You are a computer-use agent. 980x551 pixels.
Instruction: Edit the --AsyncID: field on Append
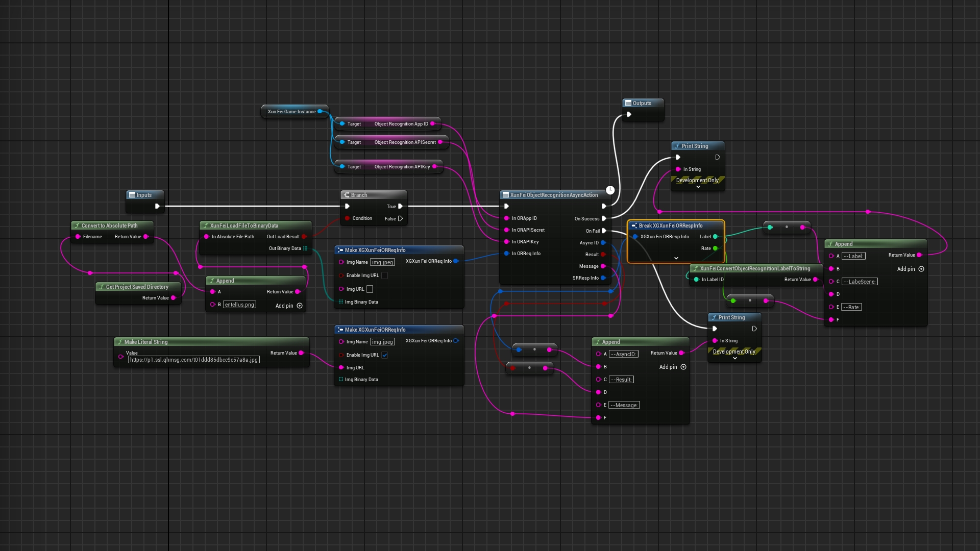623,354
